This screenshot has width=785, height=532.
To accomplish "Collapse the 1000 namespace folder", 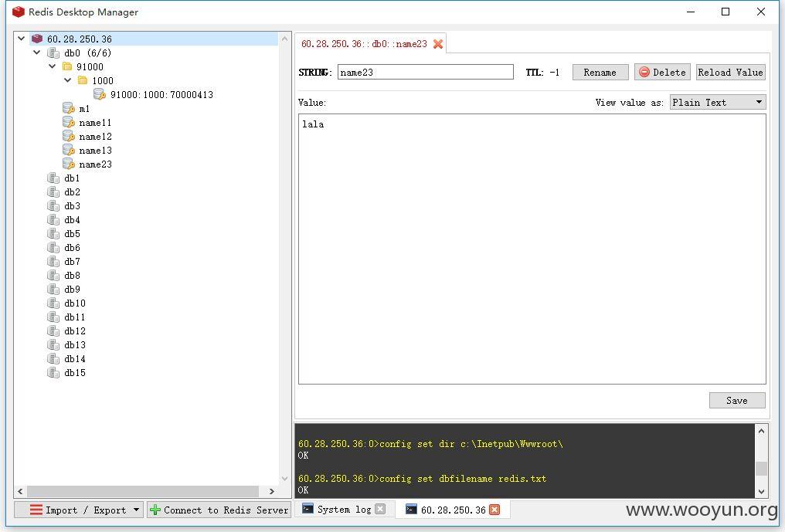I will (x=67, y=80).
